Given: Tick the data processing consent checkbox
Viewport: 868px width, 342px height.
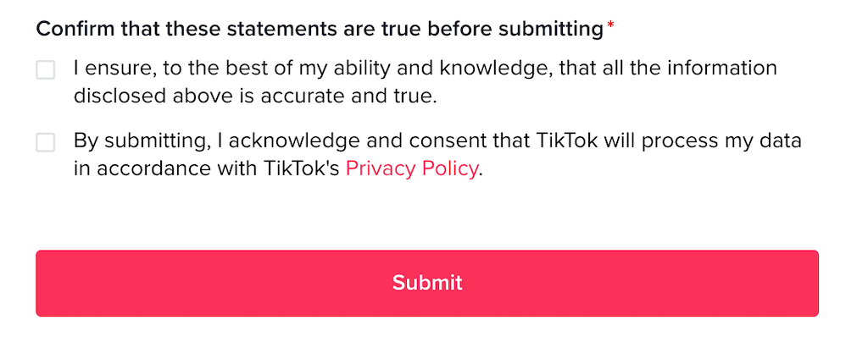Looking at the screenshot, I should (46, 142).
